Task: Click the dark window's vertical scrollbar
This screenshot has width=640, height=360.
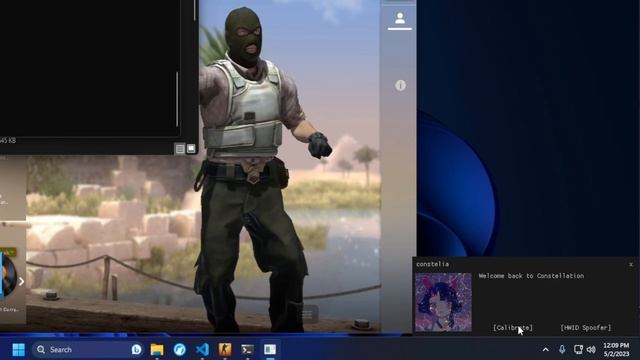Action: pos(177,99)
